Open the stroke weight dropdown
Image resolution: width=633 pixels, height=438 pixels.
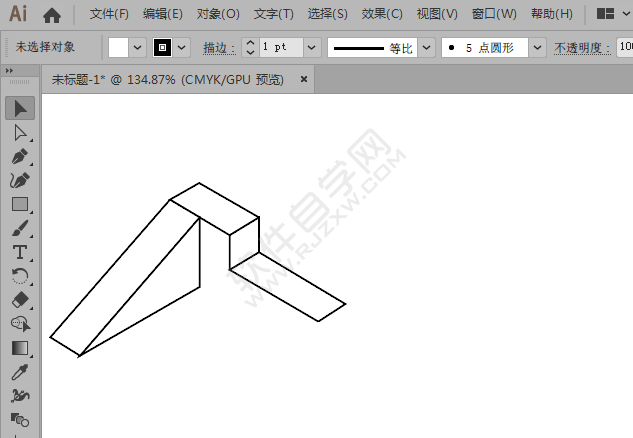tap(312, 48)
